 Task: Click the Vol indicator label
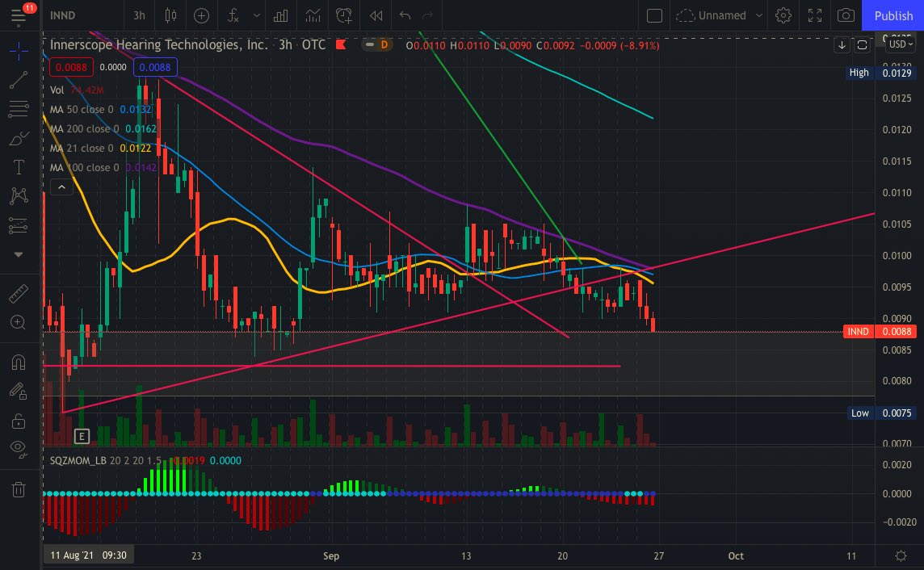coord(57,90)
